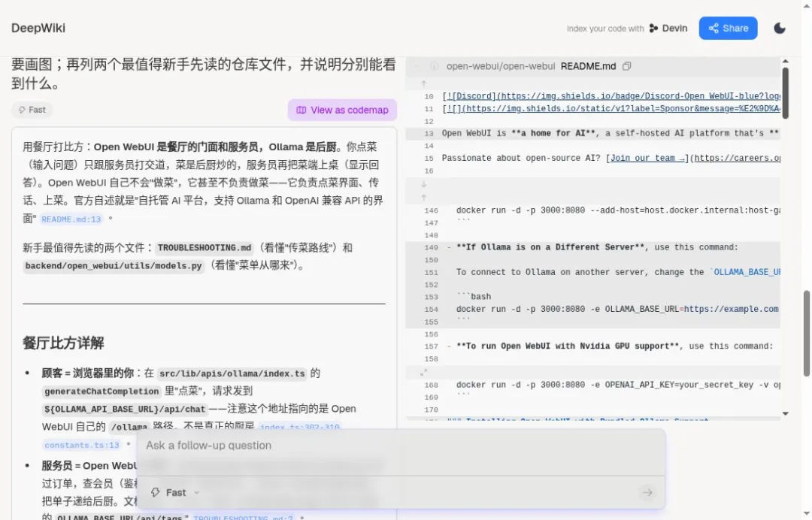Image resolution: width=812 pixels, height=520 pixels.
Task: Click open-webui/open-webui repository path
Action: 500,66
